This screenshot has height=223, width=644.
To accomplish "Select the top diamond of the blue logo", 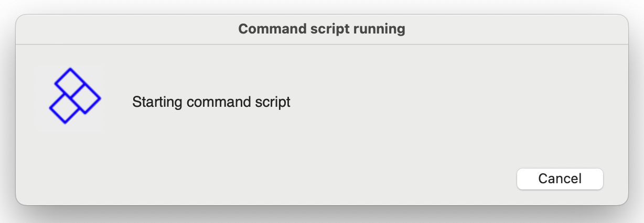I will point(70,82).
